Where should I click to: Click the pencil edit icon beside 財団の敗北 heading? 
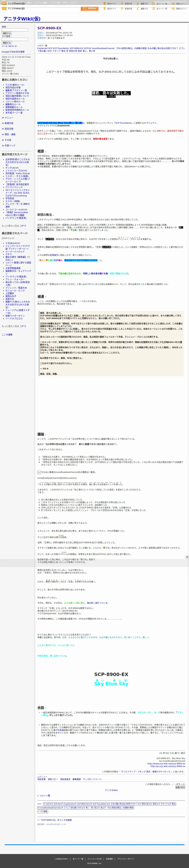coord(54,215)
